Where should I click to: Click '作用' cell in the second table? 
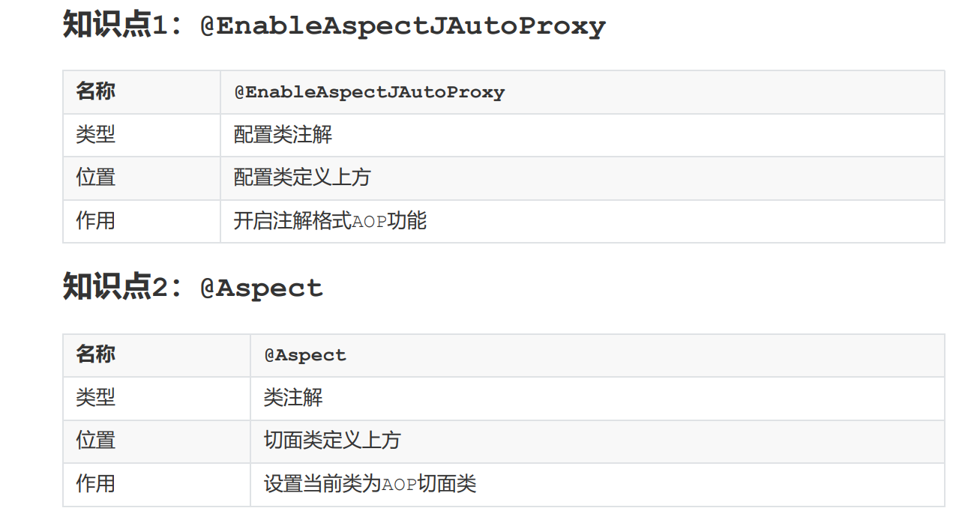coord(95,484)
